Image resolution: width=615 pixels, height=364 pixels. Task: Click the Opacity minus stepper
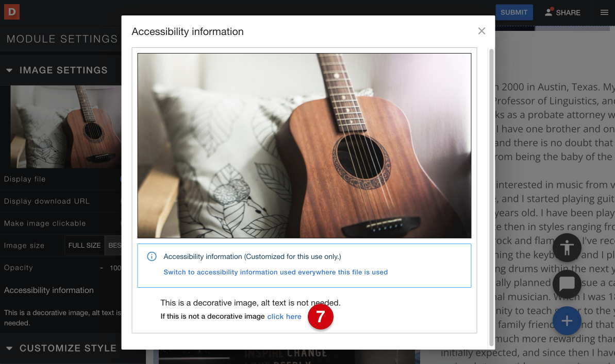[102, 268]
